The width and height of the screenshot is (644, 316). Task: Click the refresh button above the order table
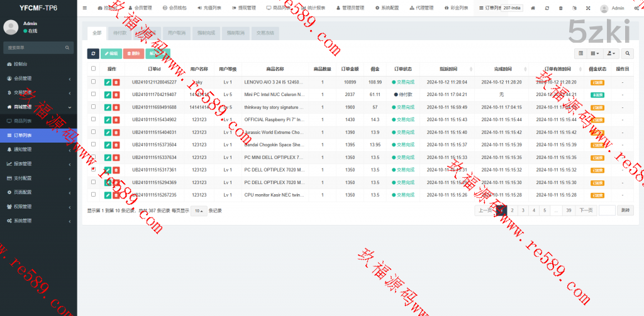click(x=93, y=54)
